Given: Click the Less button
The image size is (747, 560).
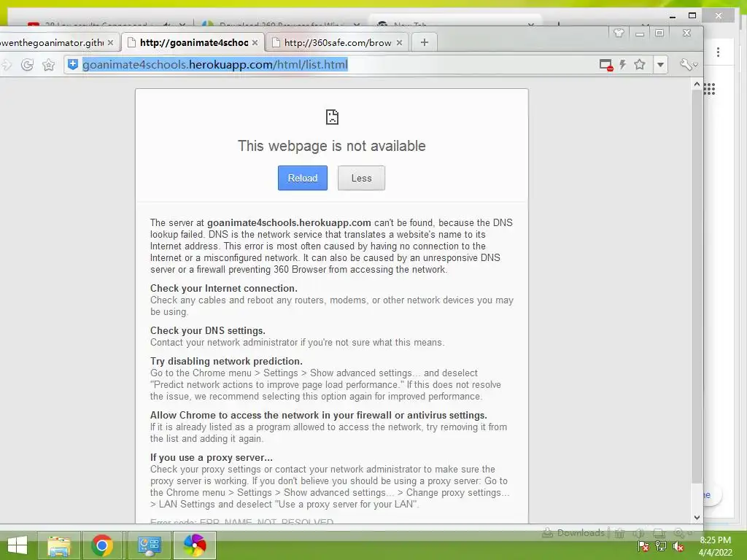Looking at the screenshot, I should (361, 178).
